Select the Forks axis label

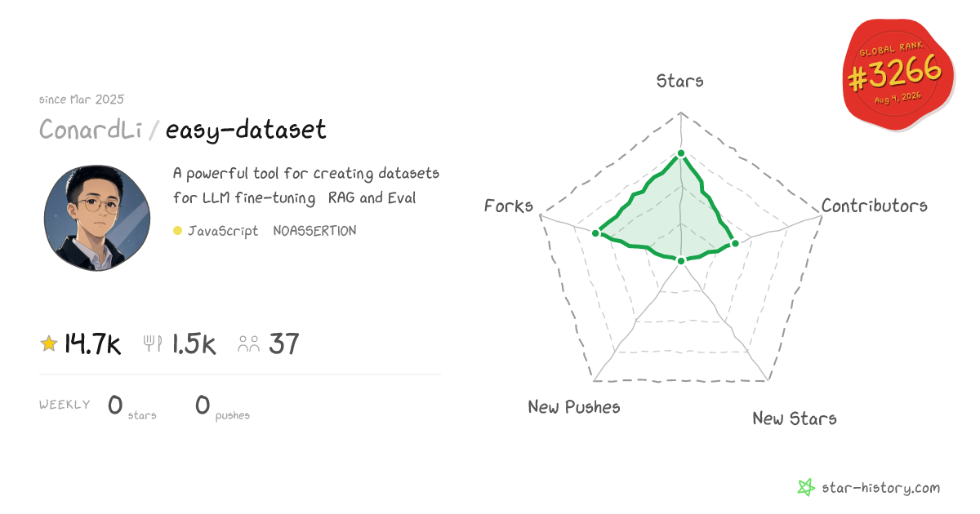(508, 206)
